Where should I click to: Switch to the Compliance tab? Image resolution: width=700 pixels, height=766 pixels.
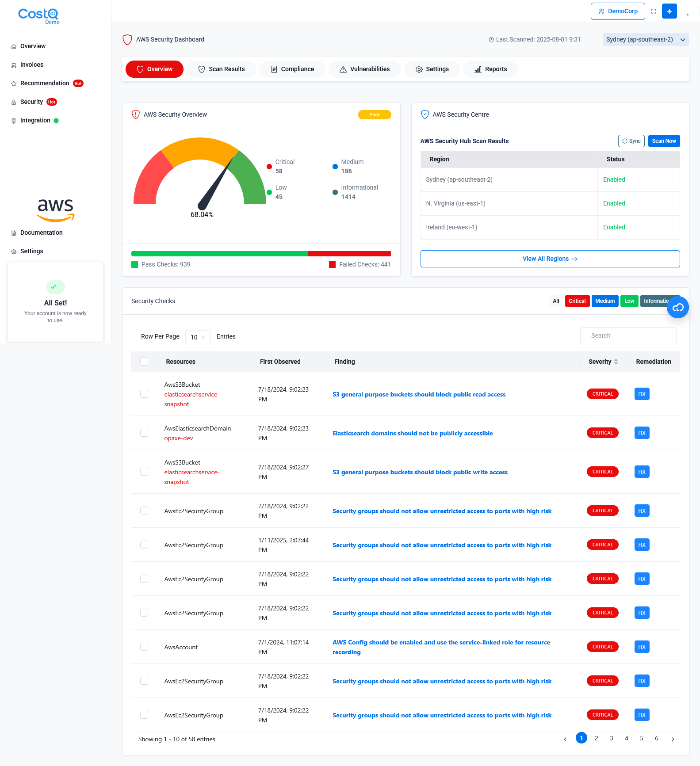(292, 69)
